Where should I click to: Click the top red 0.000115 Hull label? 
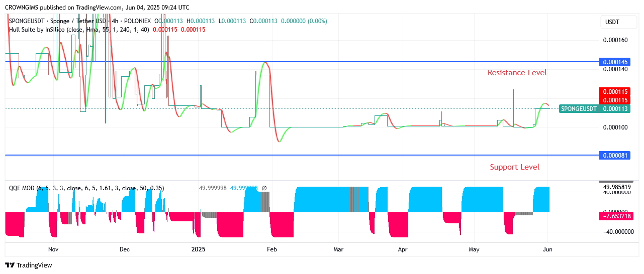pyautogui.click(x=615, y=92)
